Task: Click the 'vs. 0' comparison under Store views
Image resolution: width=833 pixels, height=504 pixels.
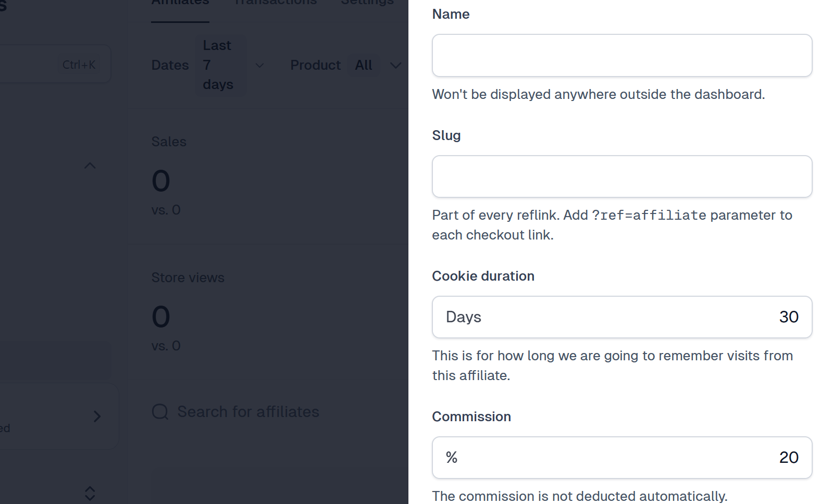Action: click(166, 346)
